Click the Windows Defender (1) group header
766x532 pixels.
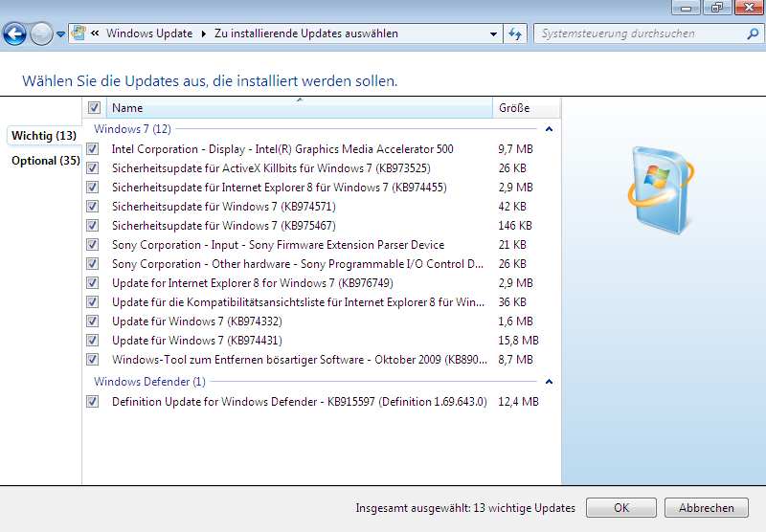pos(149,382)
